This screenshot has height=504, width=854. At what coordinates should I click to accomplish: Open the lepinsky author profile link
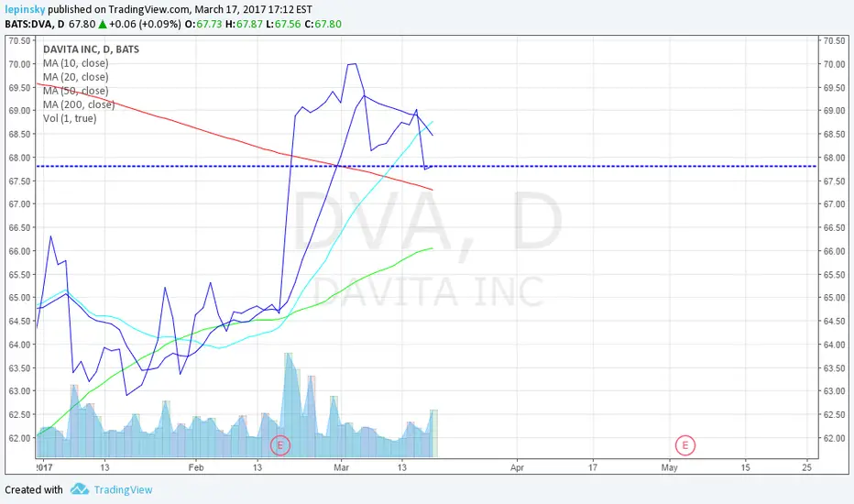(25, 9)
